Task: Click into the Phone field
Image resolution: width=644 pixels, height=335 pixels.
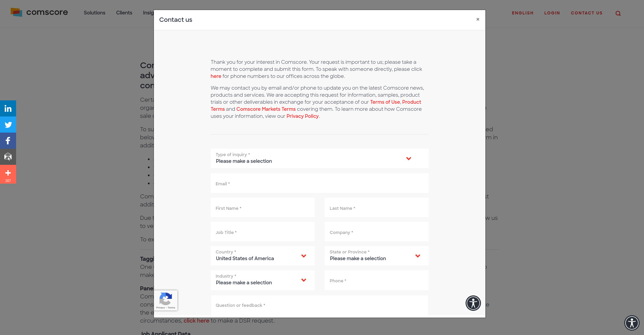Action: click(x=376, y=280)
